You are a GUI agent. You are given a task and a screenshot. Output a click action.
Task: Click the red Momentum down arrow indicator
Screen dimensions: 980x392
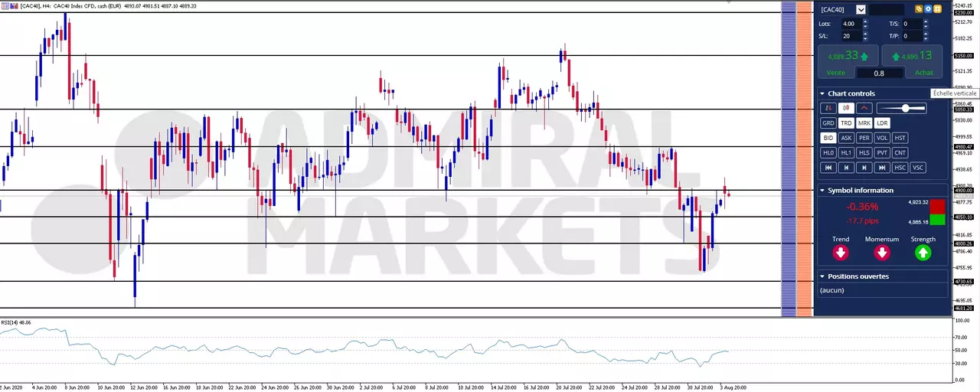(882, 252)
